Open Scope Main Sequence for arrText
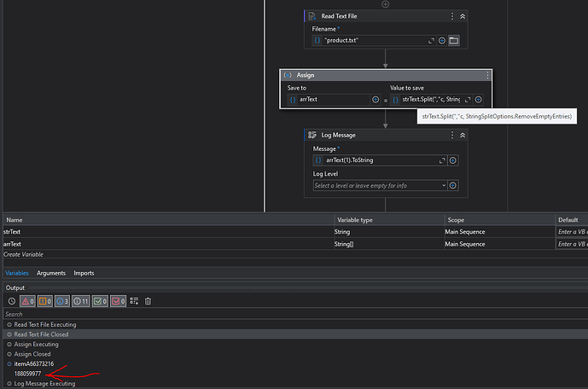 (499, 244)
